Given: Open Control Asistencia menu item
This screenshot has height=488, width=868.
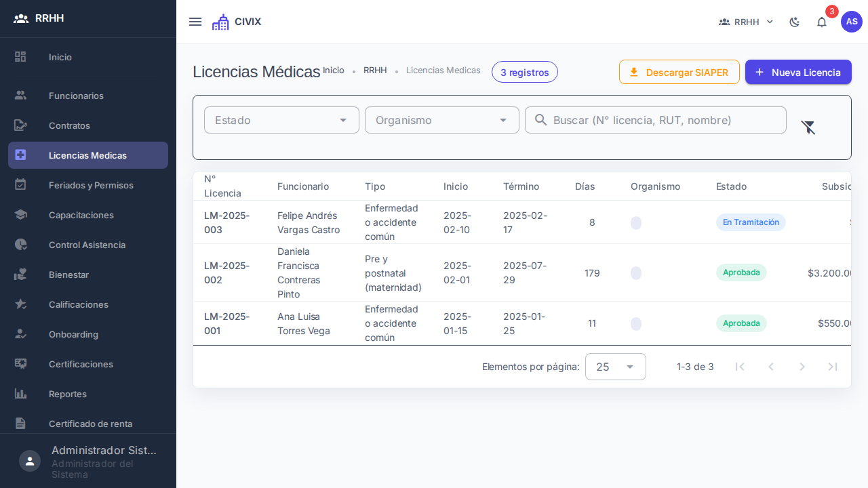Looking at the screenshot, I should coord(88,245).
